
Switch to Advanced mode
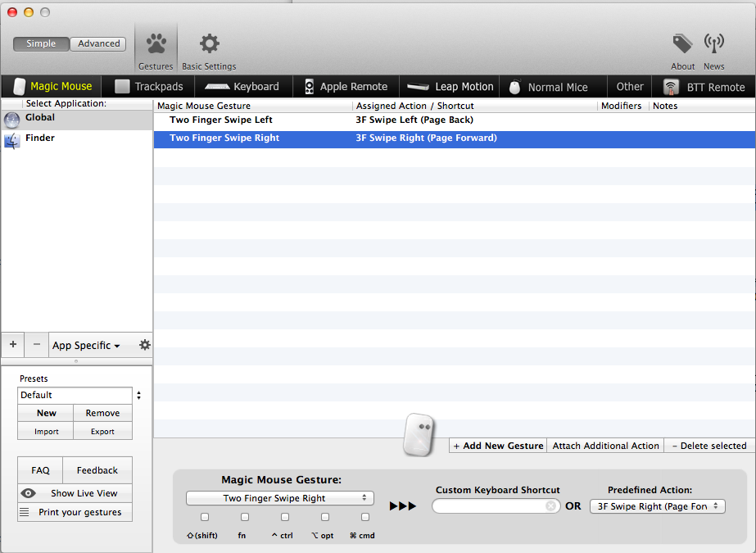[98, 44]
